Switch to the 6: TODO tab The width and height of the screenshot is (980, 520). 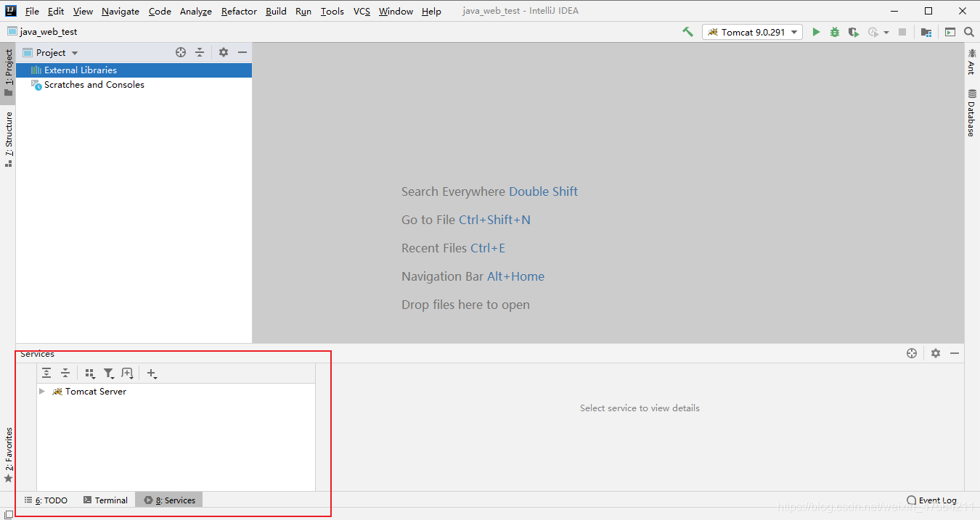tap(46, 500)
